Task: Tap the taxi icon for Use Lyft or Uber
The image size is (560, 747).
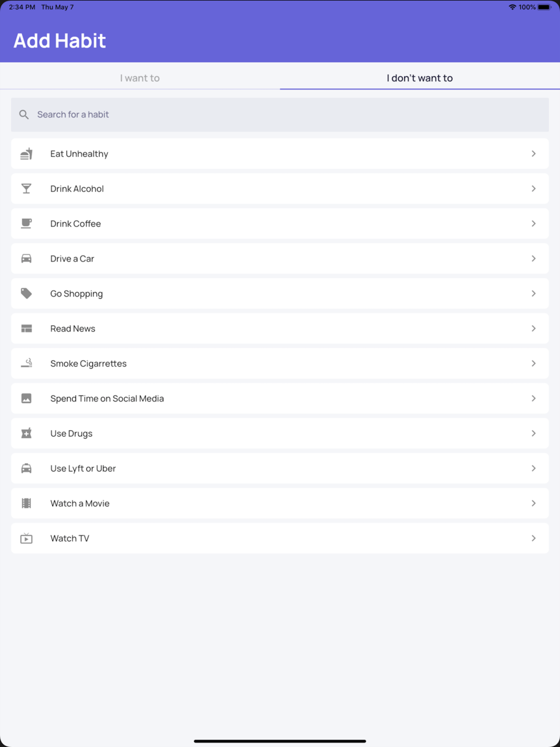Action: [x=26, y=468]
